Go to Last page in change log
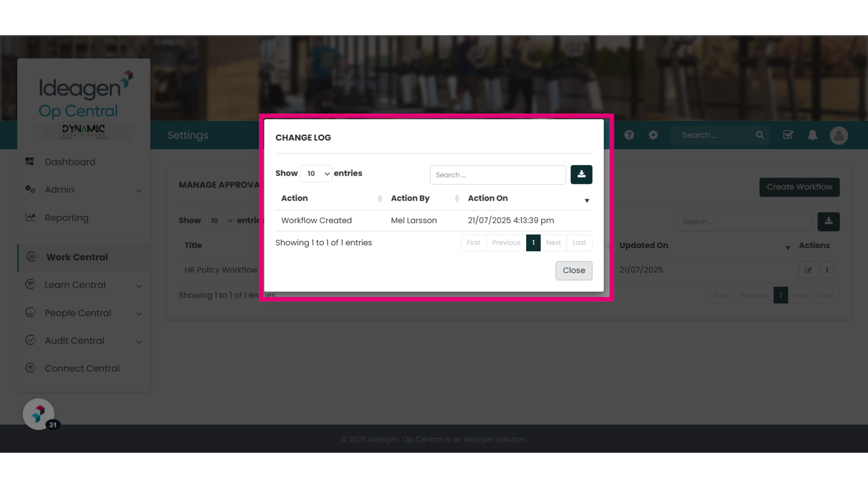The image size is (868, 488). (x=579, y=243)
